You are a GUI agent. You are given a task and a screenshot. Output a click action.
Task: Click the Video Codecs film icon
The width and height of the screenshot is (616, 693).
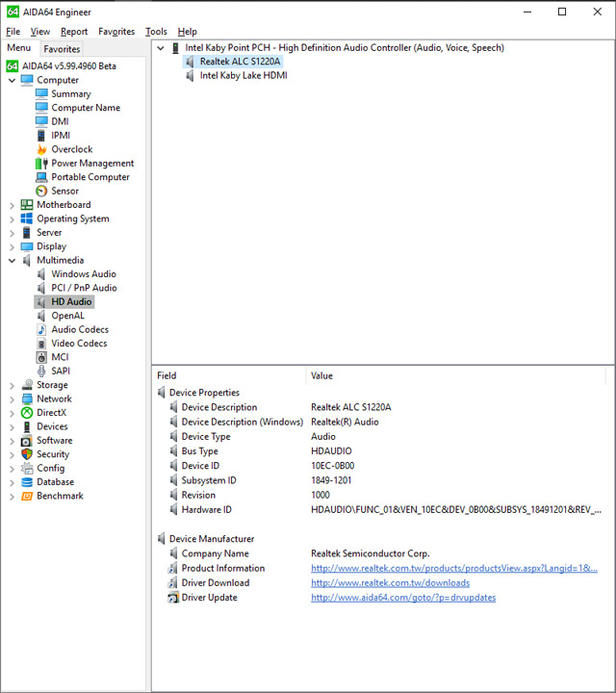tap(41, 344)
